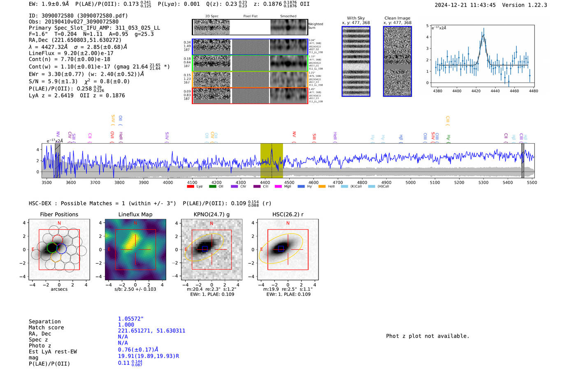
Task: Click the orange HeII legend swatch
Action: (322, 186)
